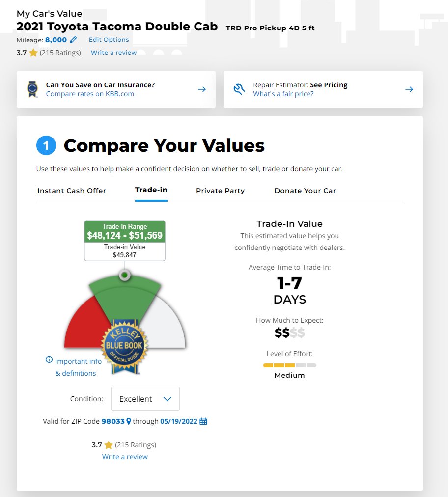Screen dimensions: 448x497
Task: Click the Compare Your Values heading
Action: point(164,145)
